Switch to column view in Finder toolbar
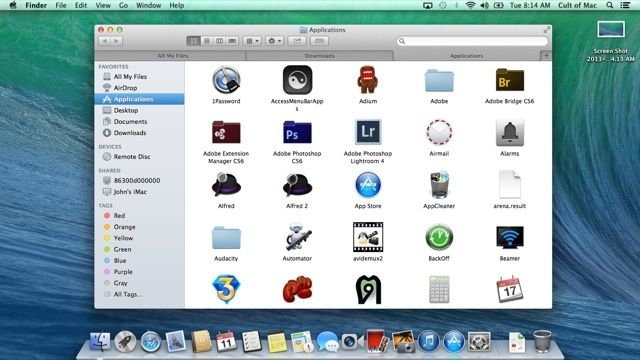Image resolution: width=640 pixels, height=360 pixels. [219, 41]
